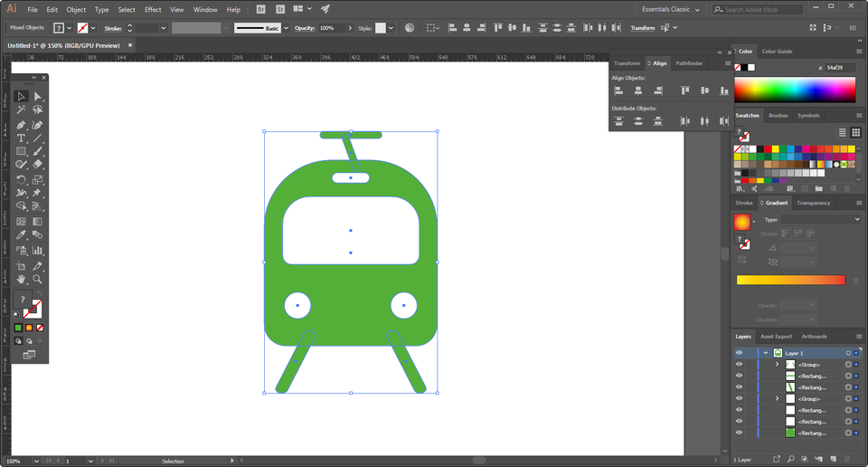Click the Transform button in control bar
The height and width of the screenshot is (467, 868).
click(x=642, y=28)
